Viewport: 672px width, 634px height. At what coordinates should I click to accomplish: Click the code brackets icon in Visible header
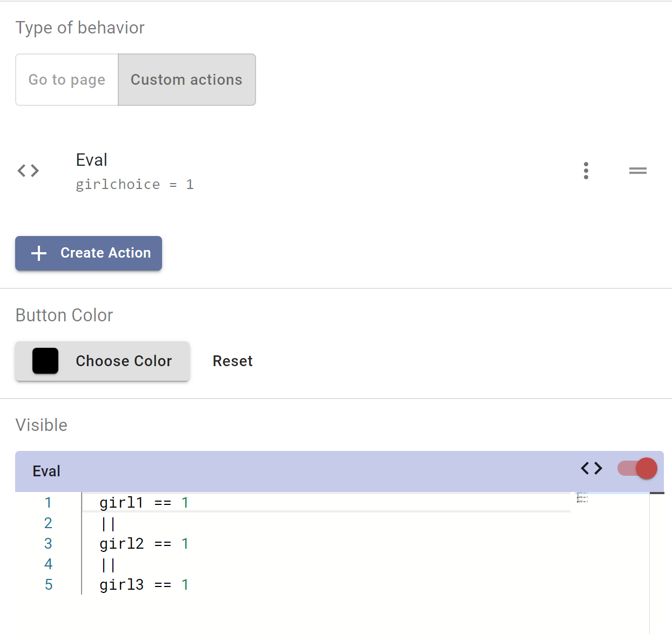click(x=592, y=468)
